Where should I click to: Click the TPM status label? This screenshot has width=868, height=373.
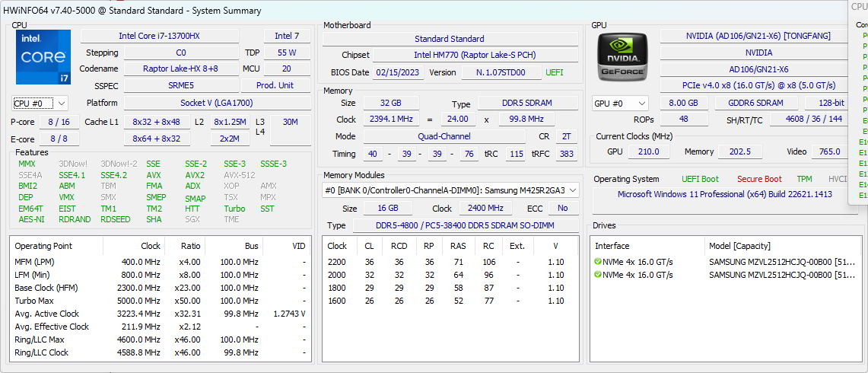(x=804, y=179)
